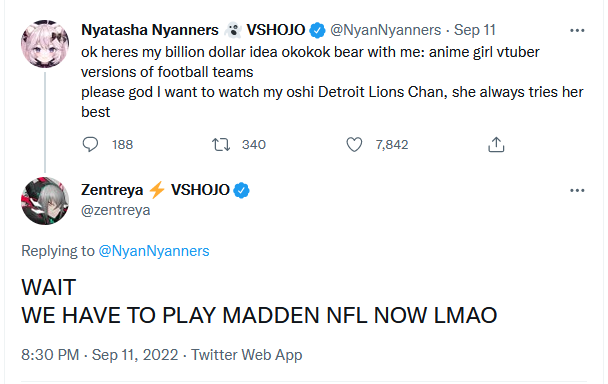Click the verified badge beside Nyatasha Nyanners
The width and height of the screenshot is (608, 384).
coord(317,30)
